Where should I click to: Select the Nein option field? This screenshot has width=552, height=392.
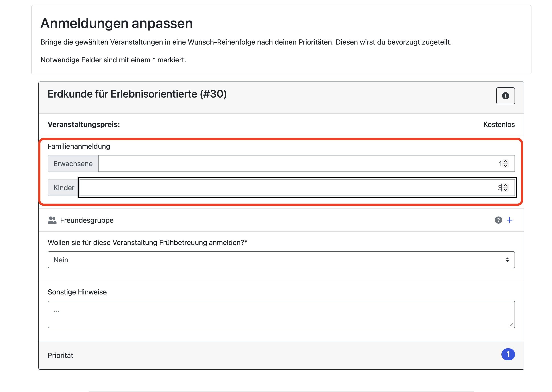61,260
